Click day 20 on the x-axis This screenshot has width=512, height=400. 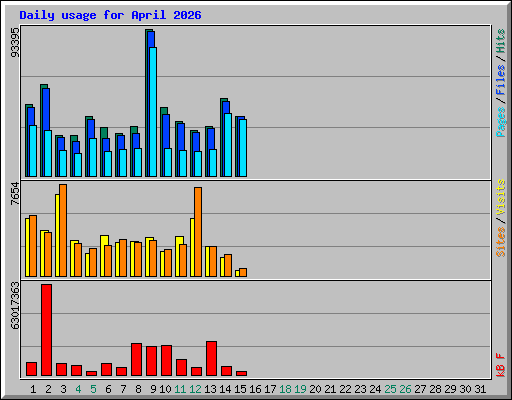point(315,389)
